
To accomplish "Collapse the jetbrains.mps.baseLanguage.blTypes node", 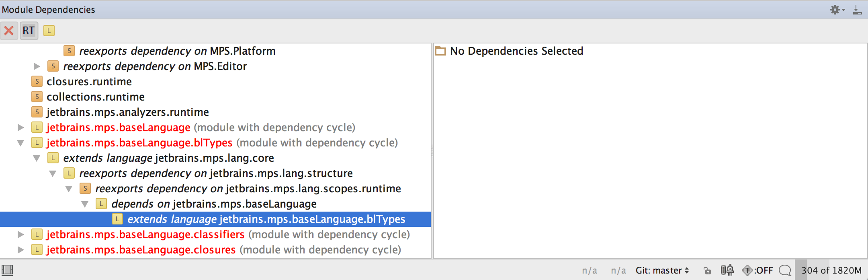I will click(21, 143).
